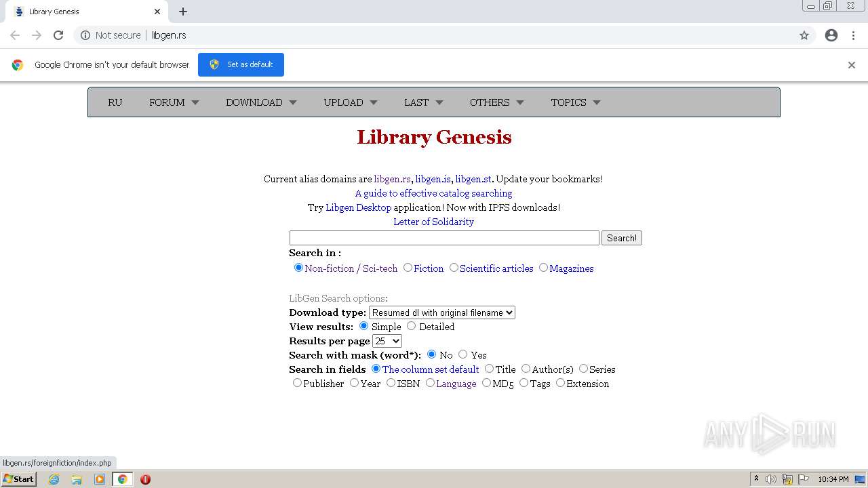Search in ISBN field radio
The image size is (868, 488).
click(x=391, y=383)
